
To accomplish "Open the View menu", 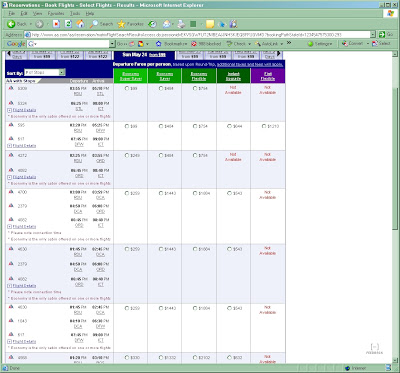I will pos(37,13).
